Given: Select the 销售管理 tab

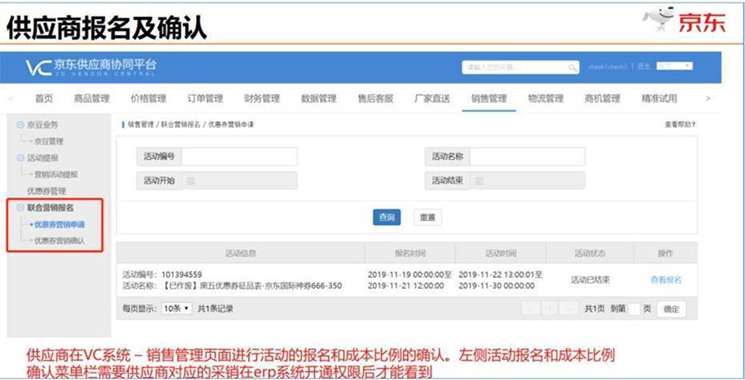Looking at the screenshot, I should (489, 98).
